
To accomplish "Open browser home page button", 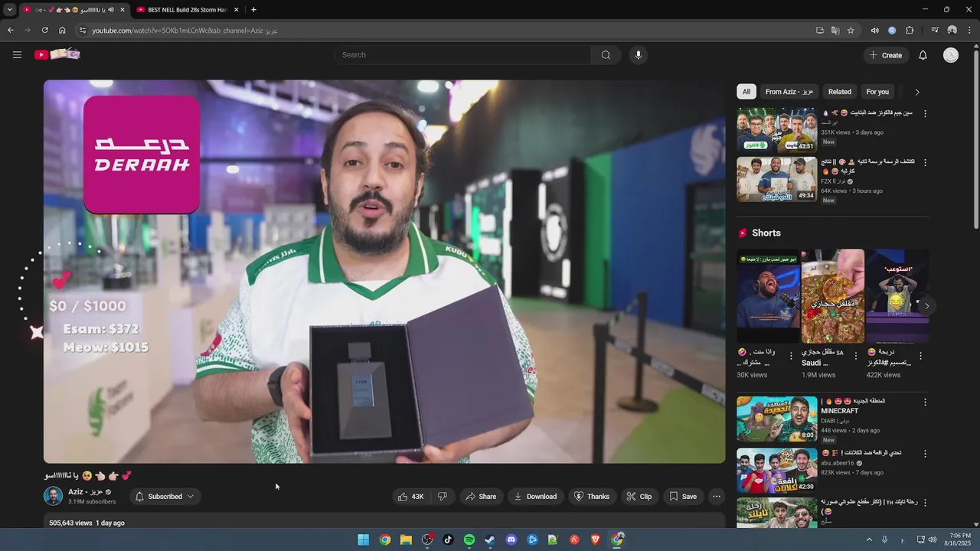I will coord(62,31).
